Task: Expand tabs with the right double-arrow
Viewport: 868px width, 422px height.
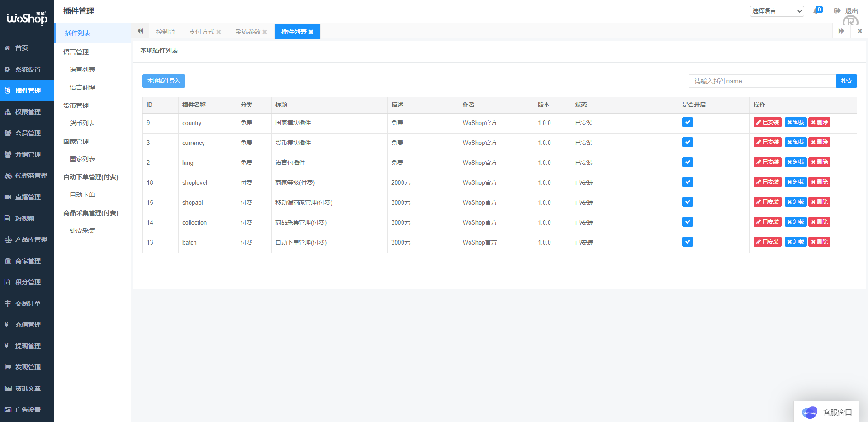Action: pyautogui.click(x=841, y=31)
